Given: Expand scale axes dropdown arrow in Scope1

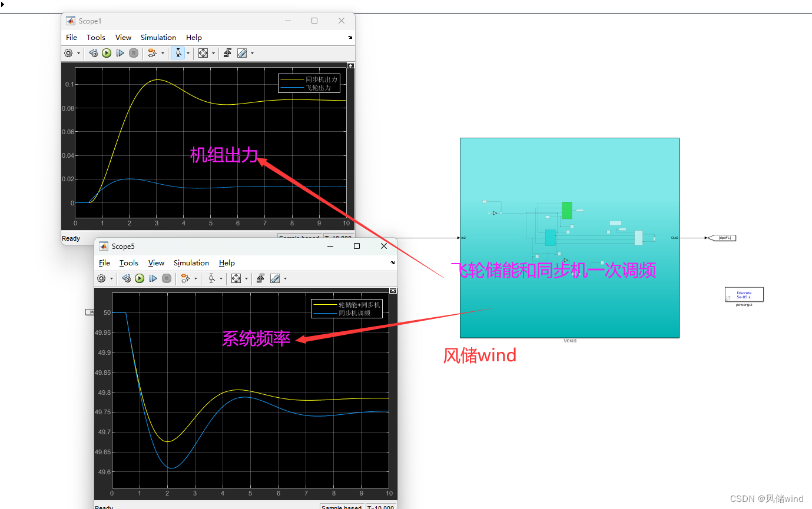Looking at the screenshot, I should (213, 54).
